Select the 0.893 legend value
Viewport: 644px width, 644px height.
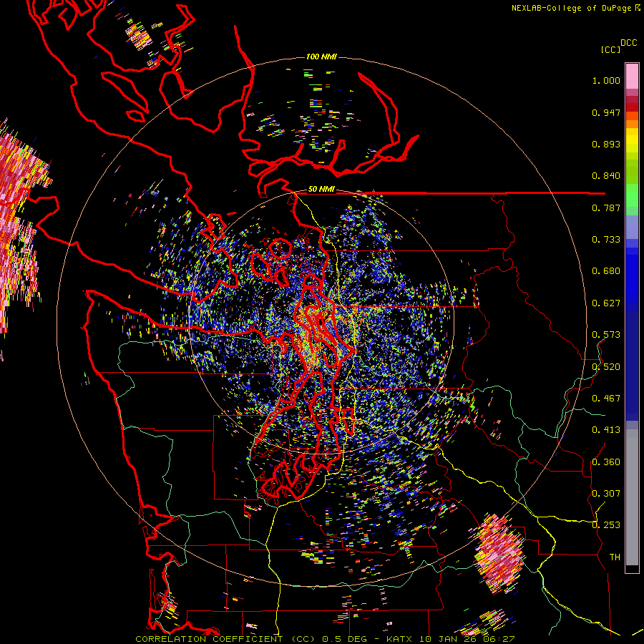(606, 144)
